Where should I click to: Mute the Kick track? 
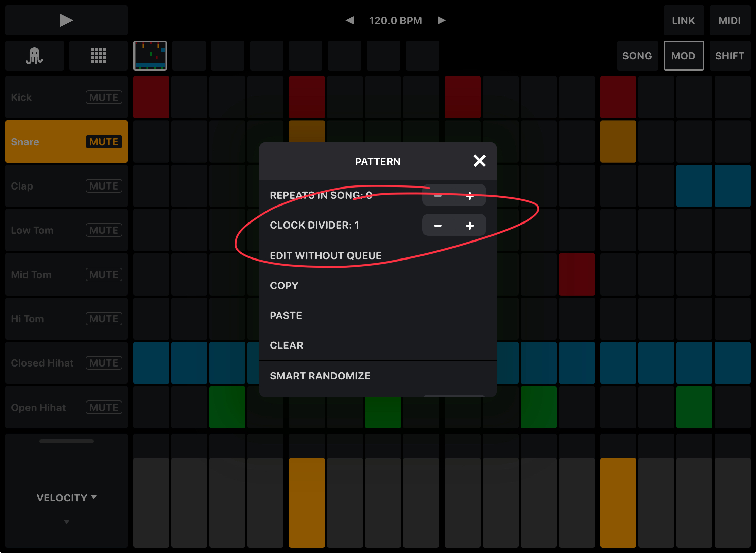click(104, 97)
